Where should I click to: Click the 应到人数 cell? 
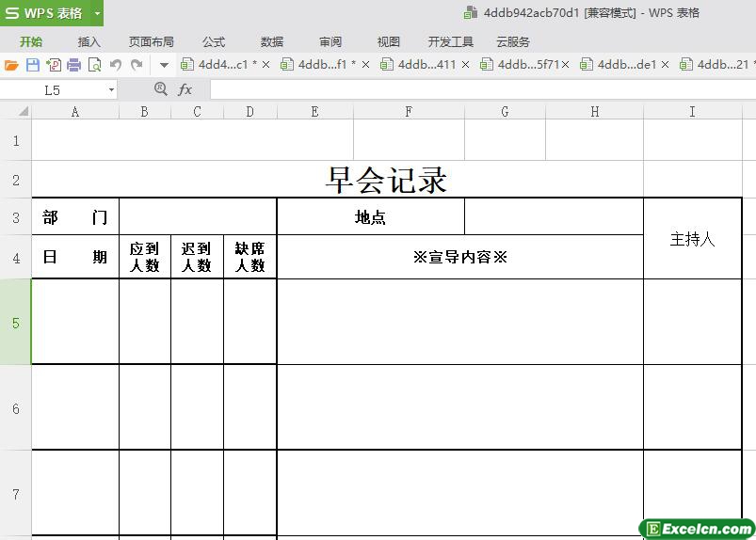coord(145,257)
